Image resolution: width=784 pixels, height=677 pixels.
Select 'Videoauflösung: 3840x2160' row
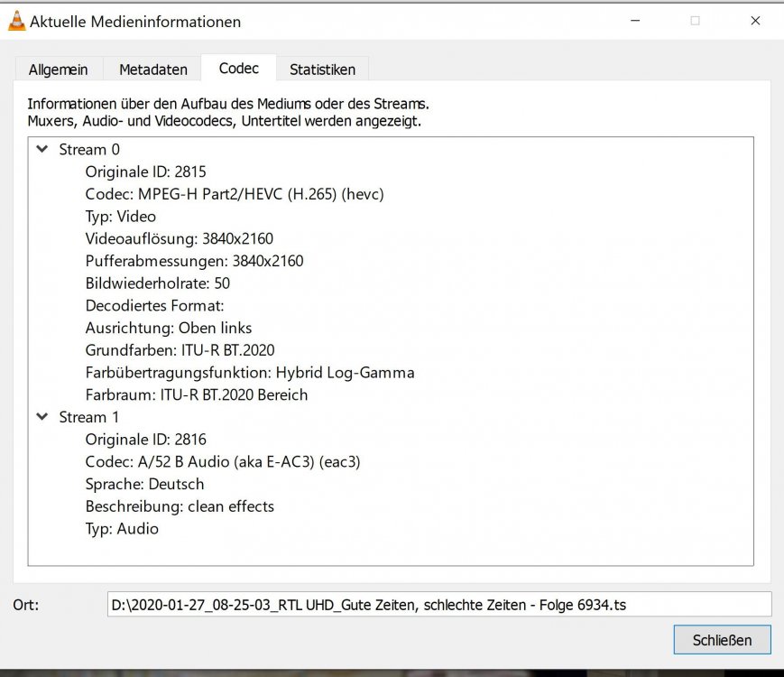tap(179, 238)
